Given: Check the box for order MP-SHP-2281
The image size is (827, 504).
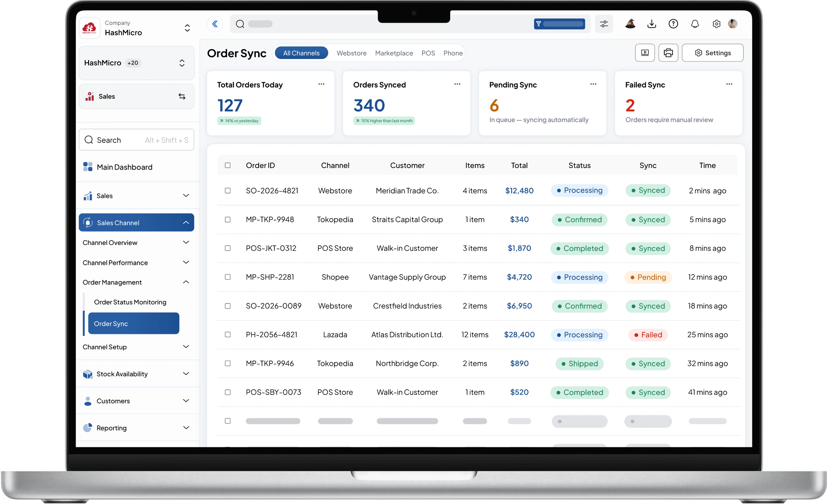Looking at the screenshot, I should (228, 277).
